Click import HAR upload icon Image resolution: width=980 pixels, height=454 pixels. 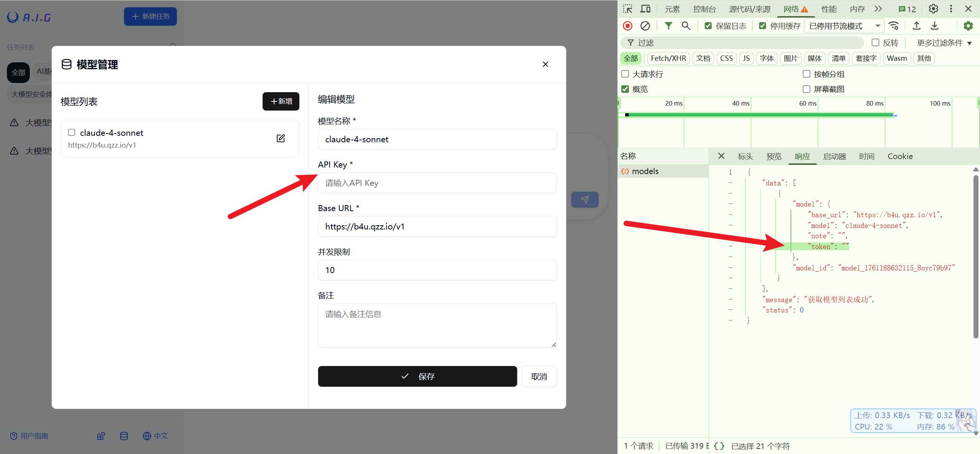[916, 26]
